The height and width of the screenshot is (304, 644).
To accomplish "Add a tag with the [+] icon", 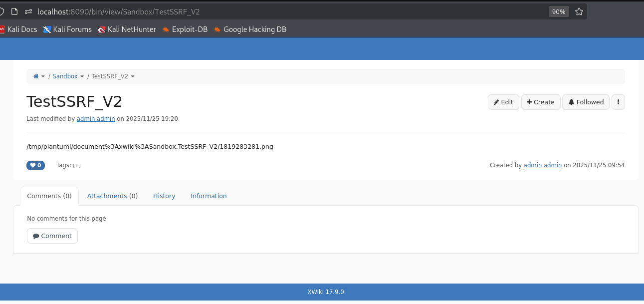I will click(77, 166).
